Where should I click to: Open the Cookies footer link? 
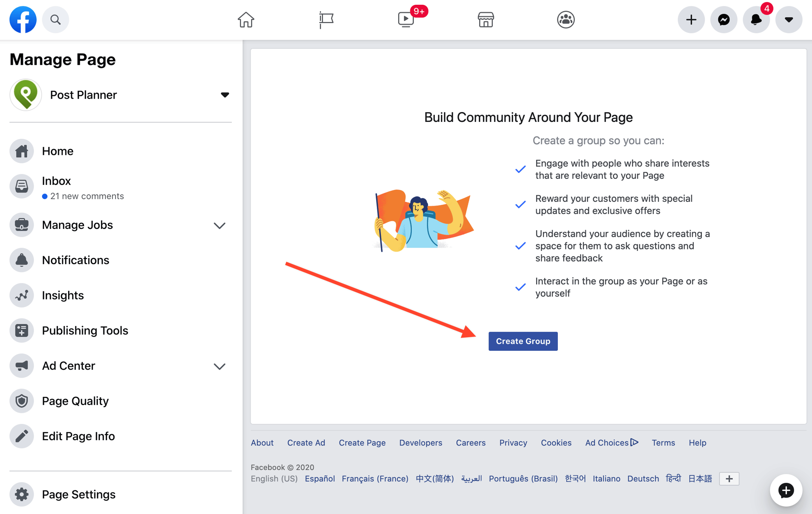[556, 442]
